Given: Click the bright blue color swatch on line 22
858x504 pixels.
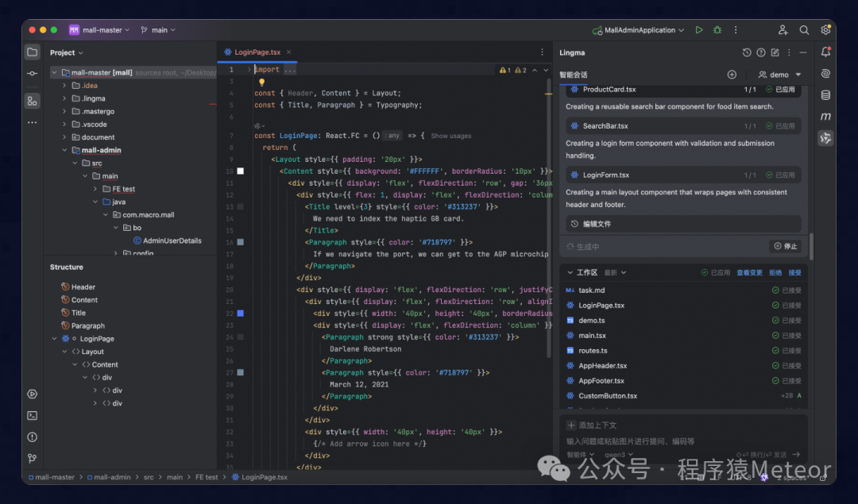Looking at the screenshot, I should [240, 314].
